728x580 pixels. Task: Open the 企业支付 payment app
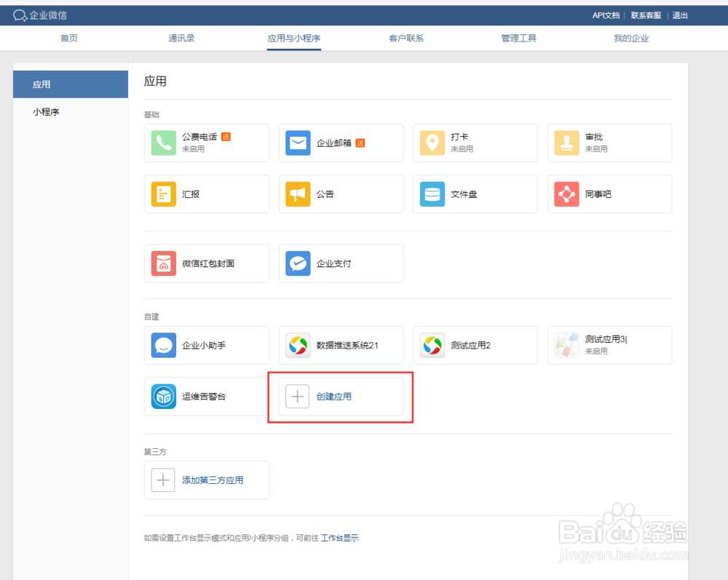pos(341,263)
